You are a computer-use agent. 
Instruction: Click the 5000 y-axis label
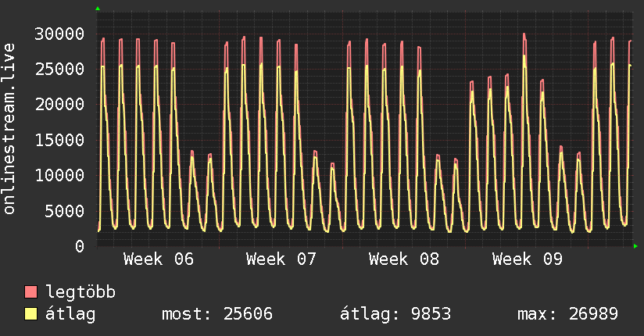click(x=65, y=211)
